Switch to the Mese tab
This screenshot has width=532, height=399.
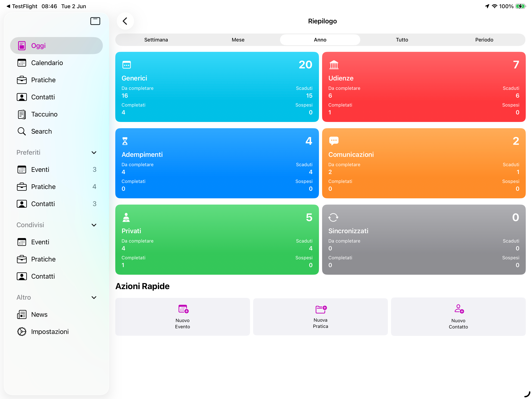click(238, 40)
